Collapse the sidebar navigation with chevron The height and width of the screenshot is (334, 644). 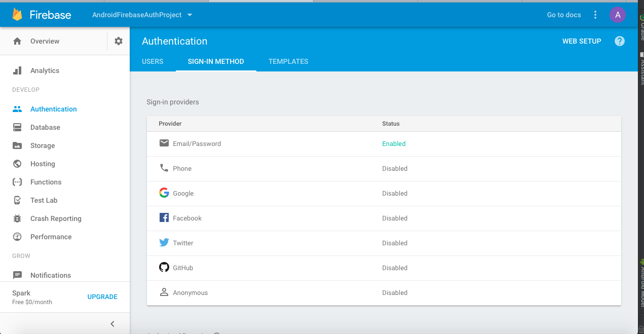pos(112,324)
